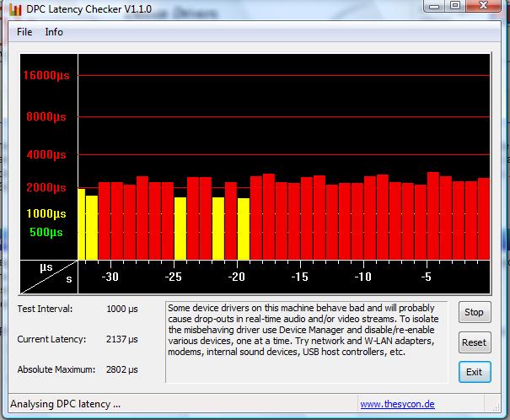
Task: Click the Absolute Maximum value 2802 µs
Action: pyautogui.click(x=122, y=369)
